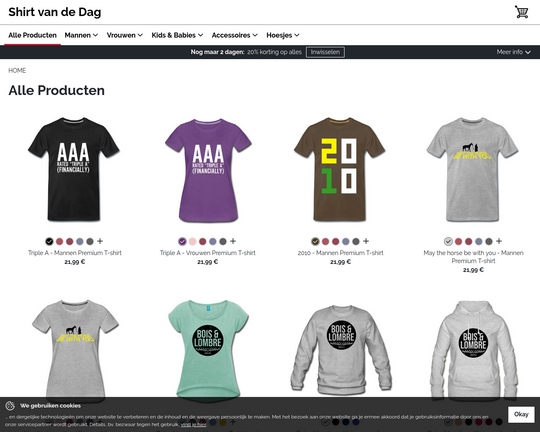540x432 pixels.
Task: Expand the Accessoires menu
Action: pyautogui.click(x=235, y=35)
